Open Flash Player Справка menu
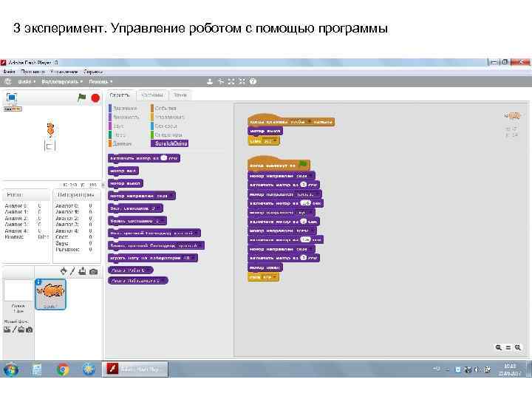532x399 pixels. [x=93, y=72]
